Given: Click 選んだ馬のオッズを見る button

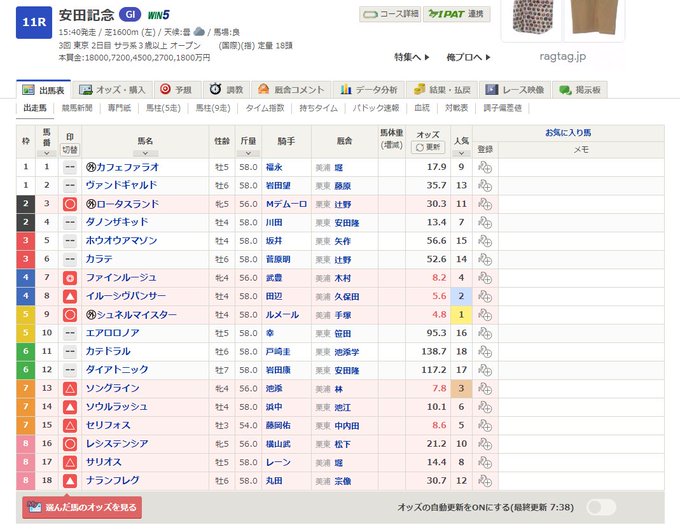Looking at the screenshot, I should 82,507.
